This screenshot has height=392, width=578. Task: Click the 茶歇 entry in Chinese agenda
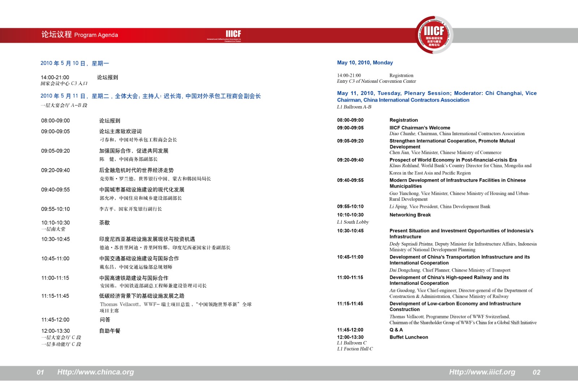point(104,223)
